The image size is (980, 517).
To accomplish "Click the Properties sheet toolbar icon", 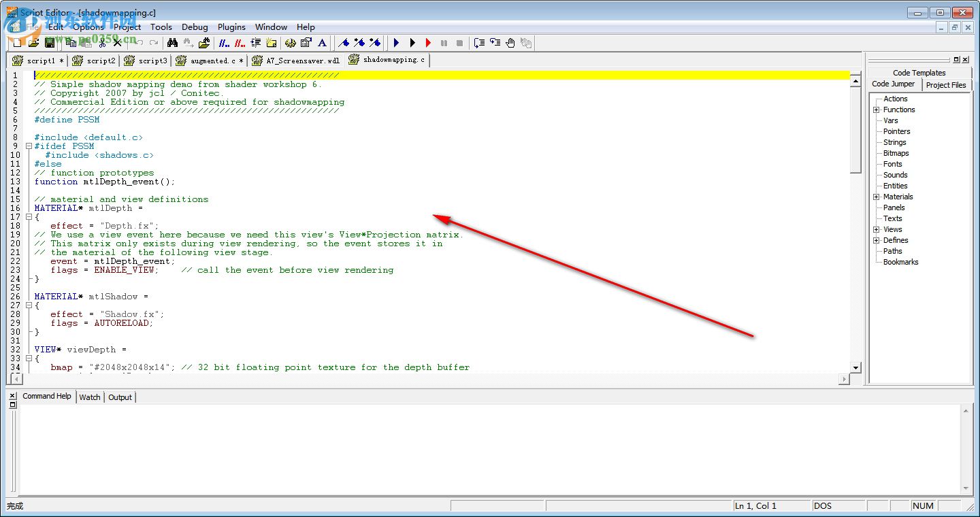I will coord(306,43).
